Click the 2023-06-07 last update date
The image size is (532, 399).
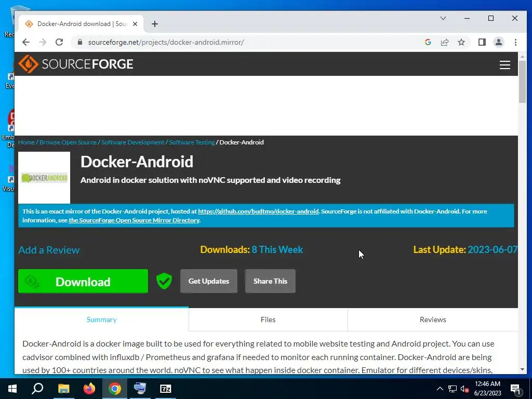(x=493, y=250)
